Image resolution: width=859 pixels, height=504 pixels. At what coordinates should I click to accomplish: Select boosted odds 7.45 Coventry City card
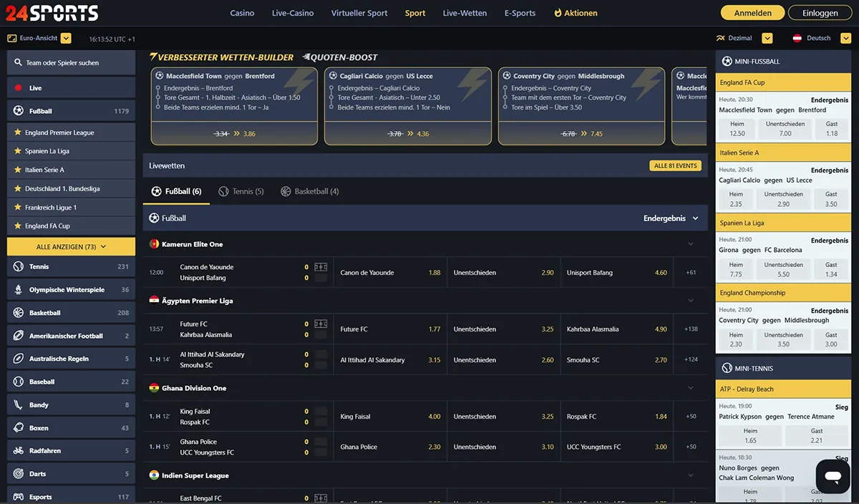coord(582,134)
